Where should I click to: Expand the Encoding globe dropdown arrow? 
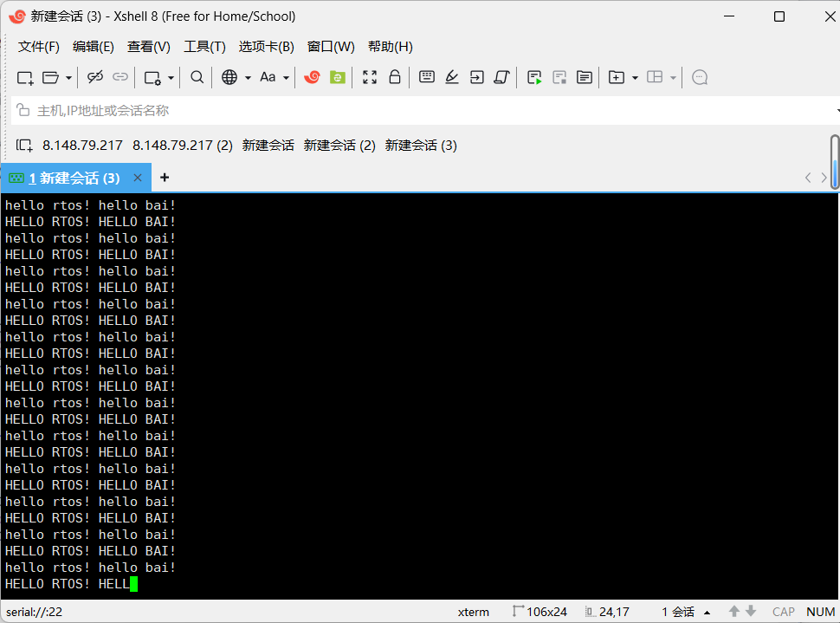[248, 78]
